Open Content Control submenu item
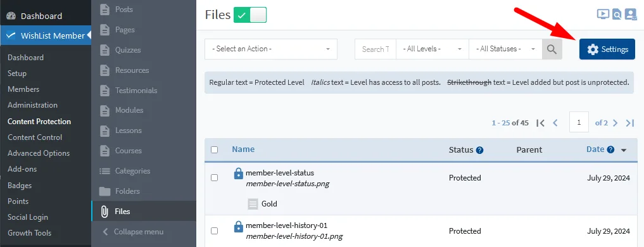 tap(35, 137)
